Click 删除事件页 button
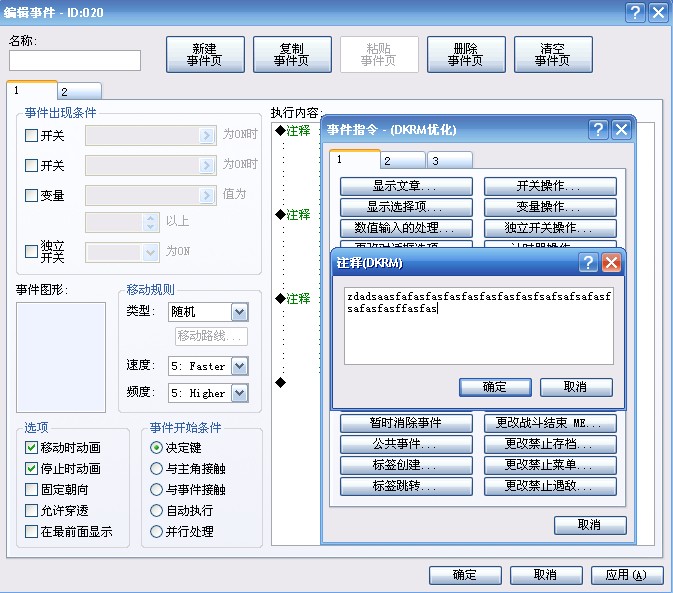673x593 pixels. [466, 54]
